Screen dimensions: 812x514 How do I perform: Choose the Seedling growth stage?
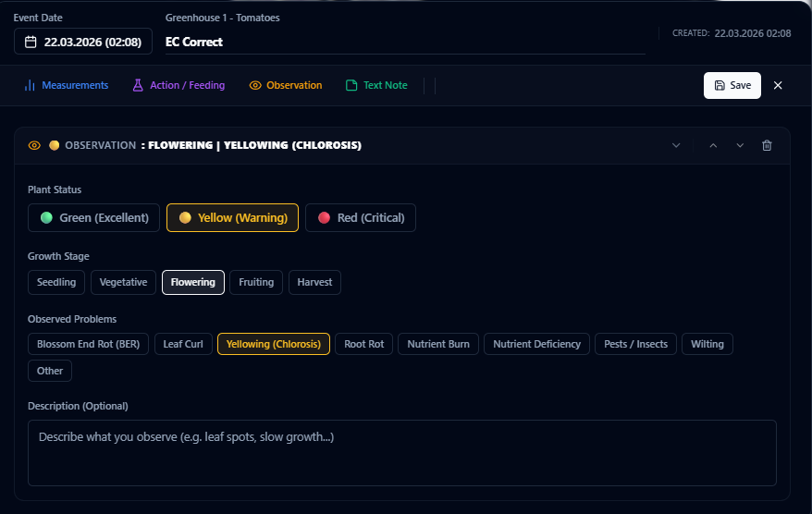tap(56, 283)
